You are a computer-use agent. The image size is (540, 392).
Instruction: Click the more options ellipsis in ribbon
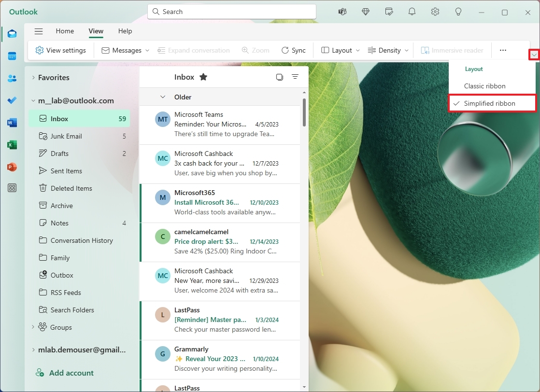[x=503, y=50]
